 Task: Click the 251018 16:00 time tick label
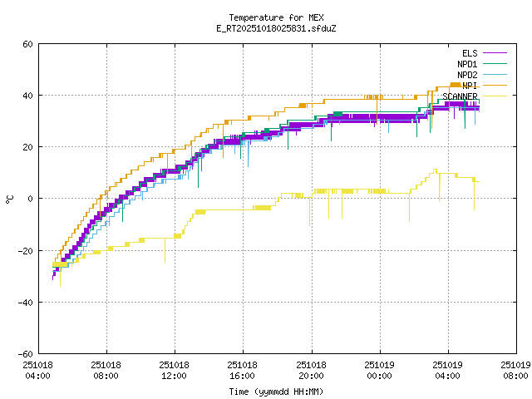pyautogui.click(x=243, y=370)
